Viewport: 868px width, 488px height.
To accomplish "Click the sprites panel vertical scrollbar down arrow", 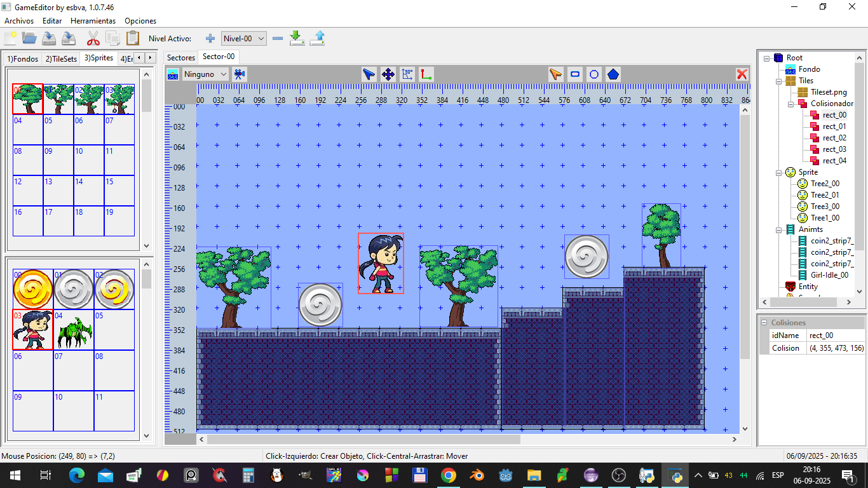I will 146,245.
